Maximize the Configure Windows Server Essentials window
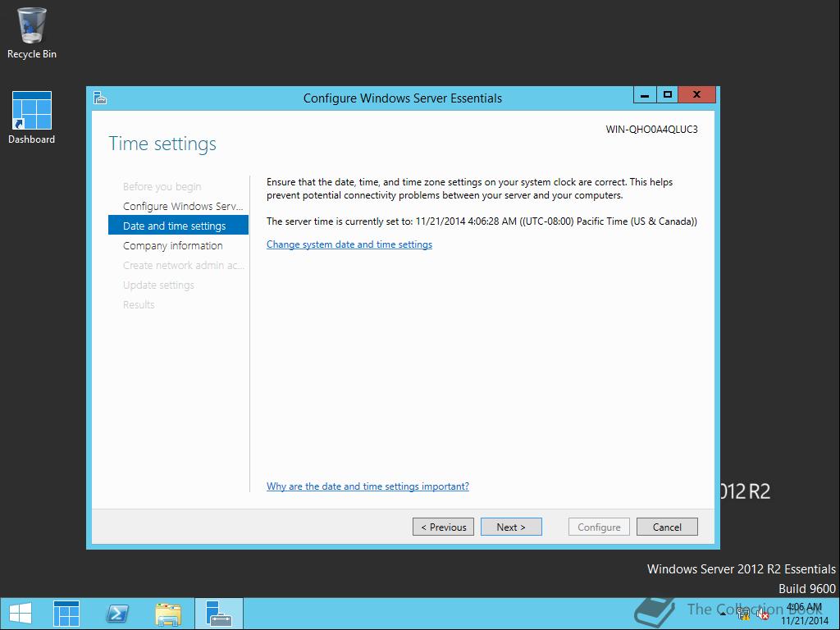The height and width of the screenshot is (630, 840). click(667, 95)
